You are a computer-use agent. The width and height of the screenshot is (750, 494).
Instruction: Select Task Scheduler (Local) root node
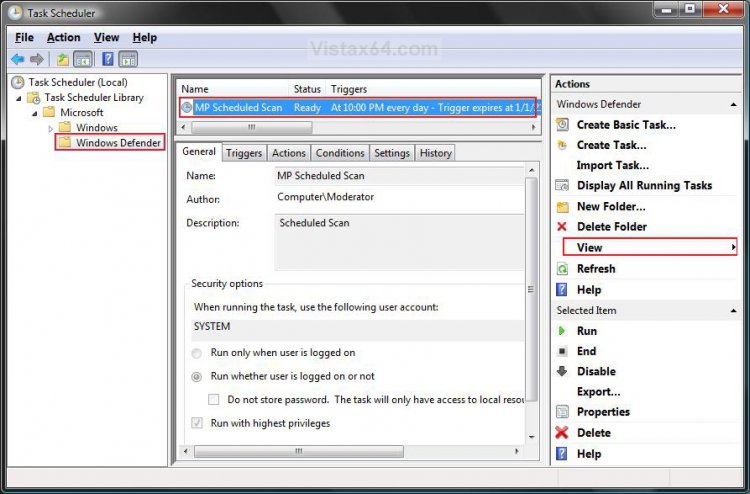pyautogui.click(x=70, y=82)
